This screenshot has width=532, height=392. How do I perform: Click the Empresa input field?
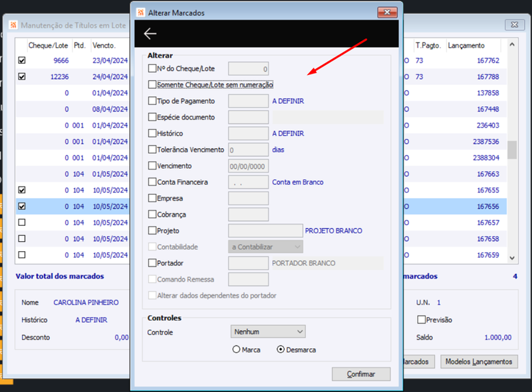pyautogui.click(x=248, y=199)
